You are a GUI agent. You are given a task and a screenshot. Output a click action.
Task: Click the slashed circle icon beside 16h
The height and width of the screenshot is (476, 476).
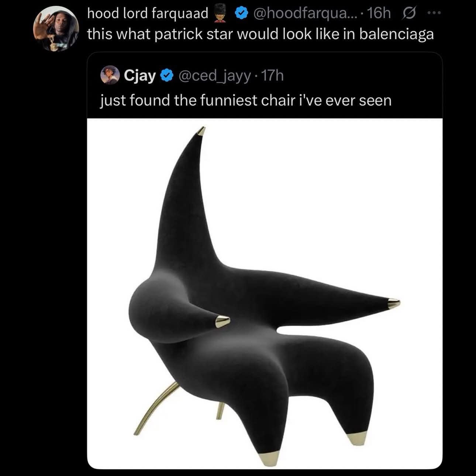[409, 14]
